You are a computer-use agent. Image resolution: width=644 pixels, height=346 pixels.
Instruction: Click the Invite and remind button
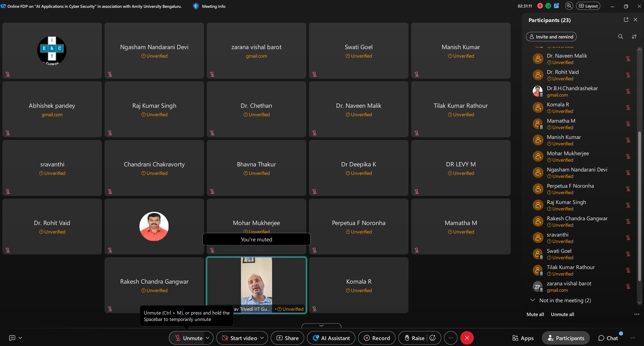[x=551, y=37]
